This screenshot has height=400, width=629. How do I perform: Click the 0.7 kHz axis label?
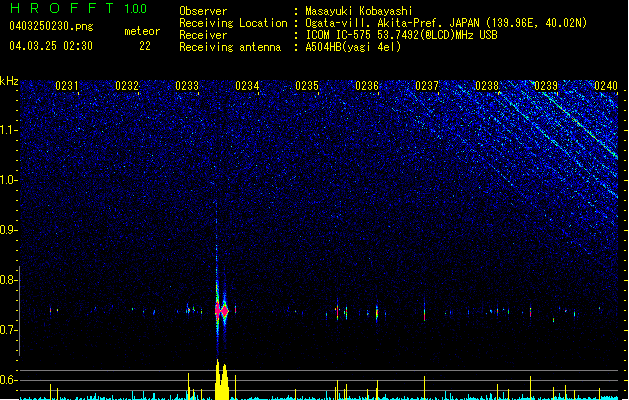[x=8, y=330]
